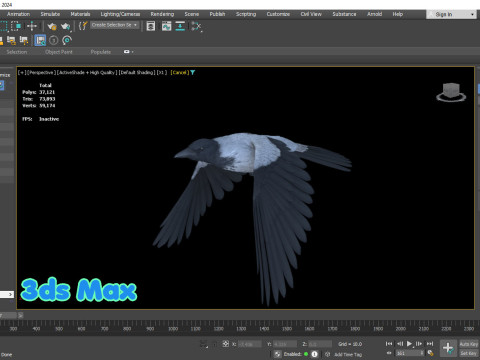Click the viewport filter funnel icon
The height and width of the screenshot is (360, 480).
click(x=193, y=72)
